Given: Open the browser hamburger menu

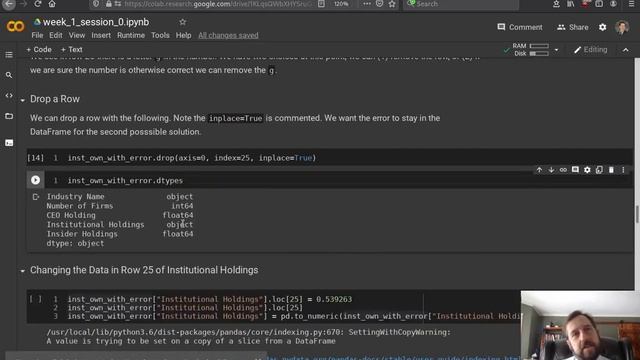Looking at the screenshot, I should pyautogui.click(x=631, y=4).
